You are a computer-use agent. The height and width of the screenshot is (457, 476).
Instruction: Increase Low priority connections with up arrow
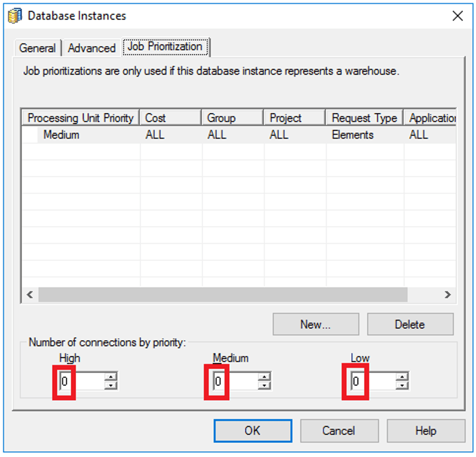[x=402, y=377]
